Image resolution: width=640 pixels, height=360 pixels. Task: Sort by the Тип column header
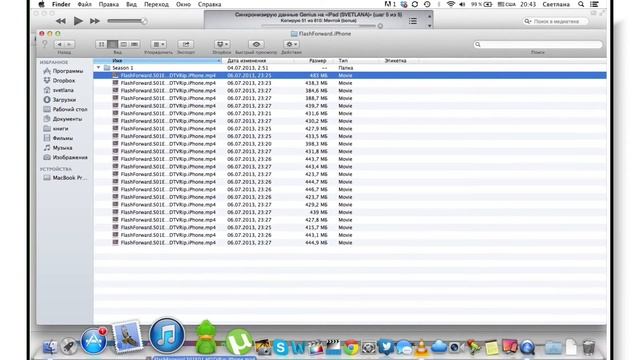pyautogui.click(x=358, y=60)
